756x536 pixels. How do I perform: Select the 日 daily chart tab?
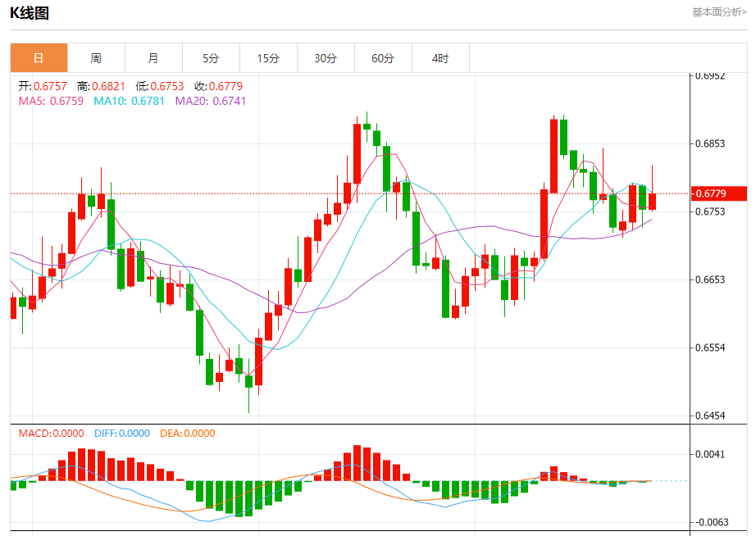coord(39,58)
